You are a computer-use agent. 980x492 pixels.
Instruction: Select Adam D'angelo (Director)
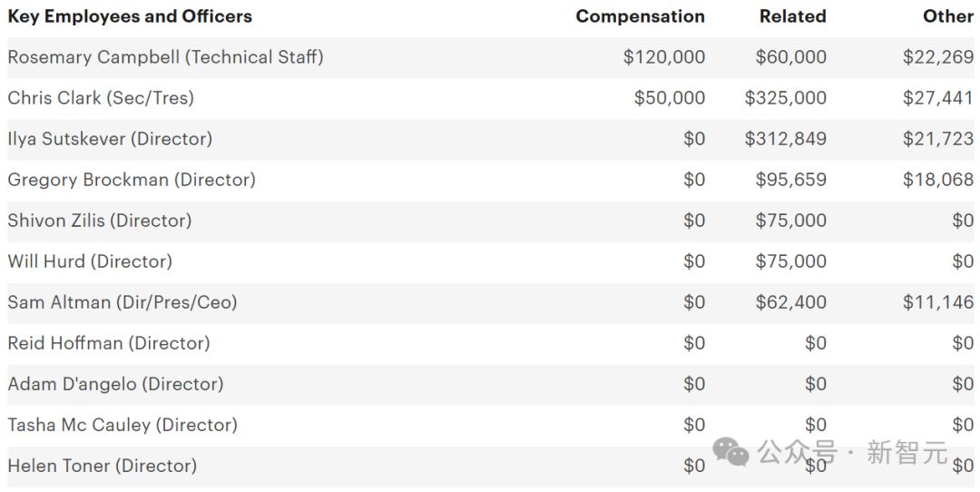115,384
